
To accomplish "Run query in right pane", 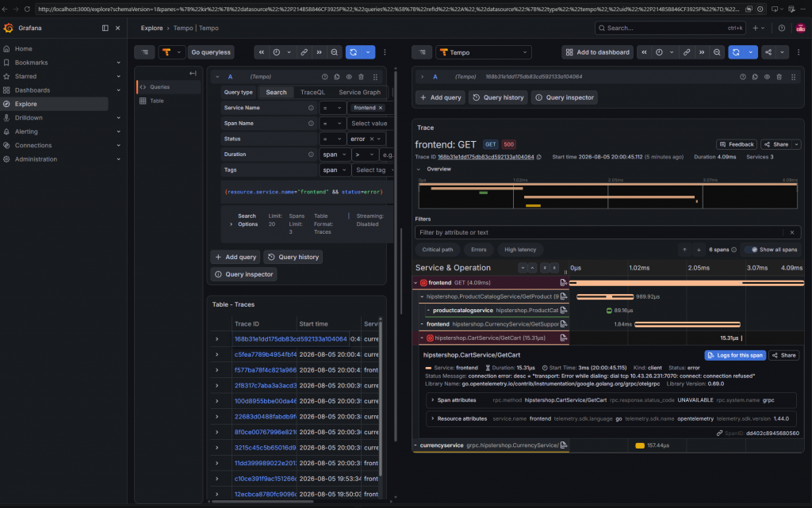I will click(x=736, y=52).
